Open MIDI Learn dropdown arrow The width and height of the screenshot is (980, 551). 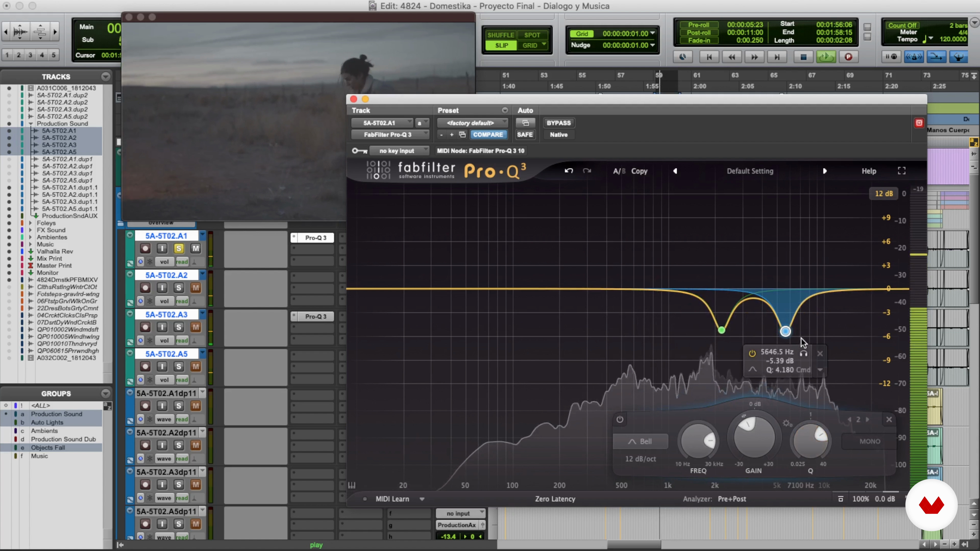(422, 499)
